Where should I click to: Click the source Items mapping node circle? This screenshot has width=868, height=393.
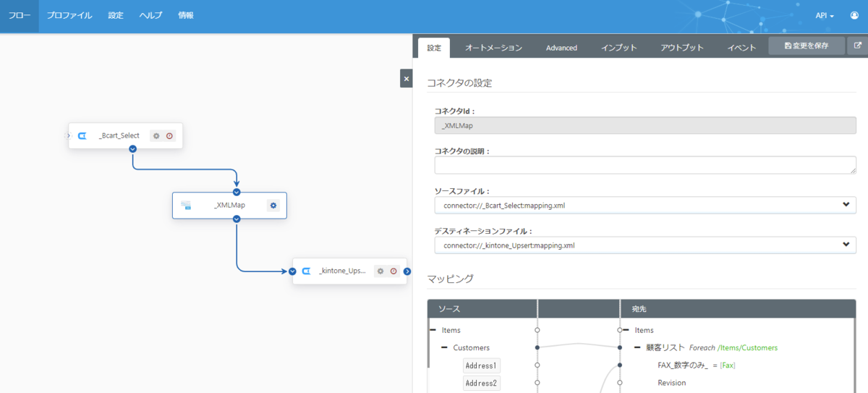pyautogui.click(x=537, y=329)
